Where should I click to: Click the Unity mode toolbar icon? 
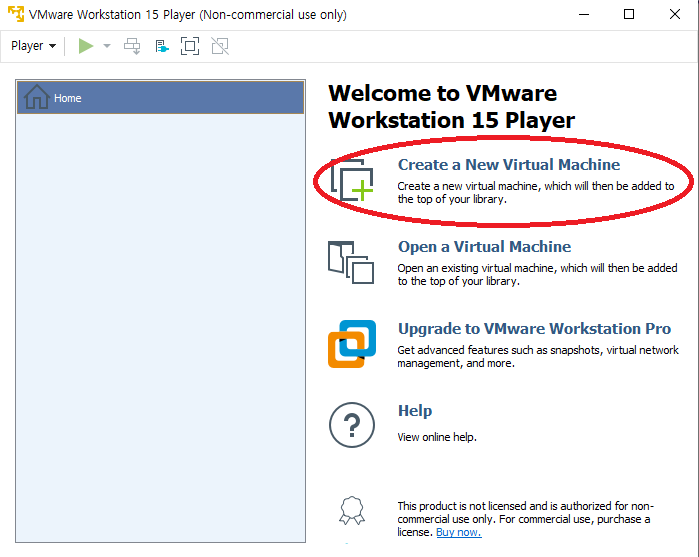click(220, 46)
